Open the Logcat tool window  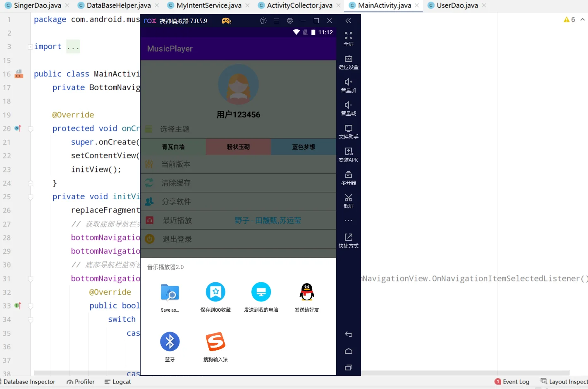pos(118,382)
